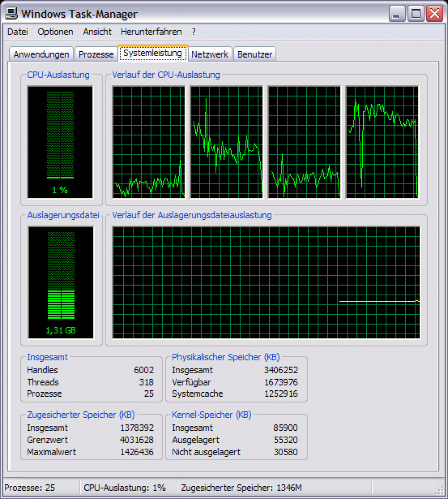
Task: Click the Grenzwert value 4031628
Action: (137, 440)
